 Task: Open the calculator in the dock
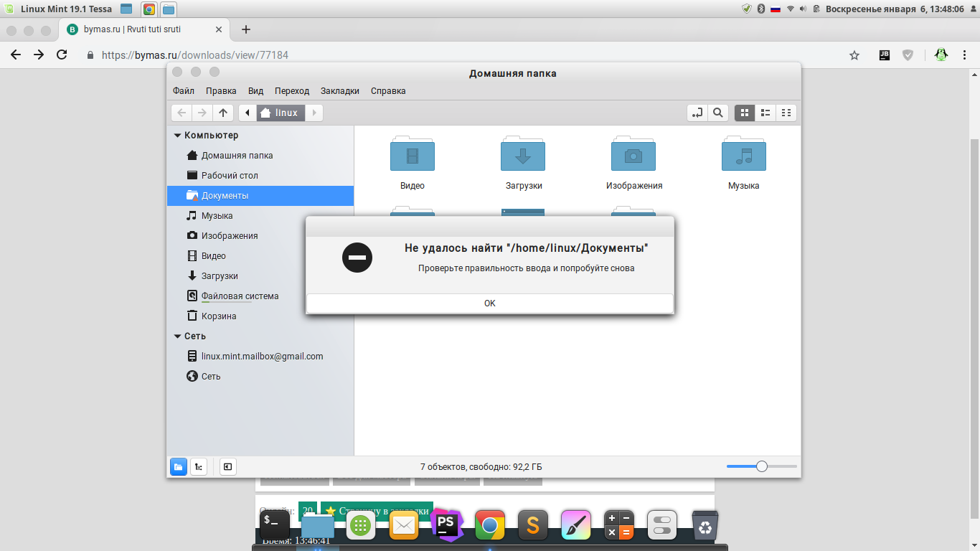click(x=618, y=525)
